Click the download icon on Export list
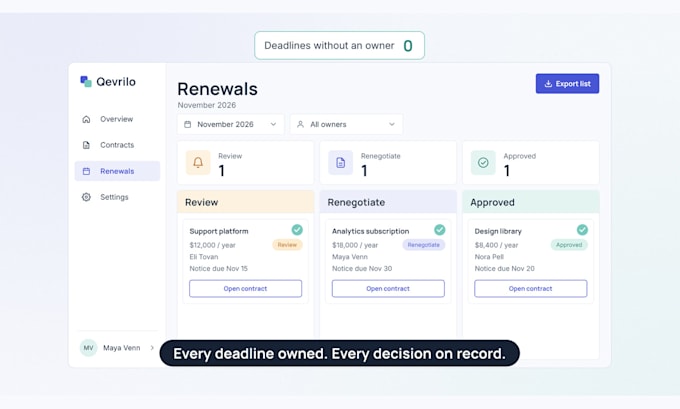Viewport: 680px width, 409px height. coord(548,84)
